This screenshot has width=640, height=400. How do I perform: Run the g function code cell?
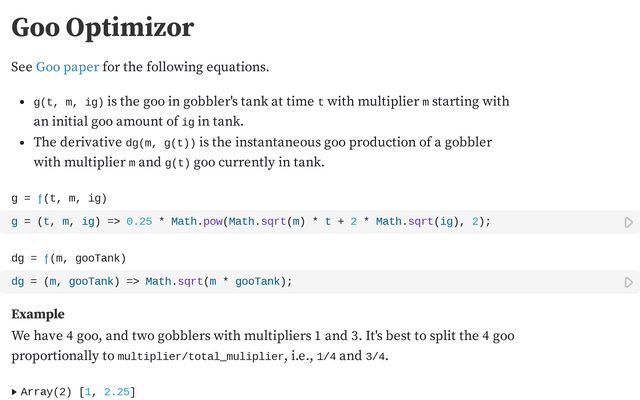click(628, 222)
